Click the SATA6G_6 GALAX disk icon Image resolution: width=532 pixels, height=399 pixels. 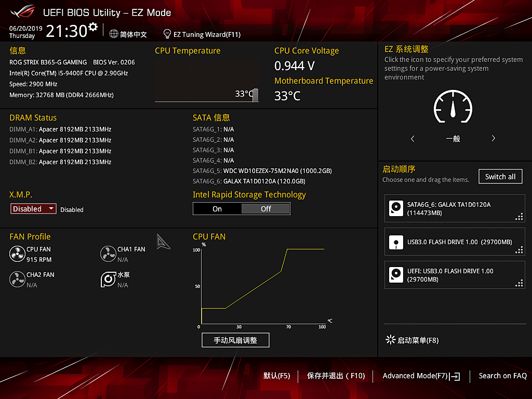[x=396, y=208]
